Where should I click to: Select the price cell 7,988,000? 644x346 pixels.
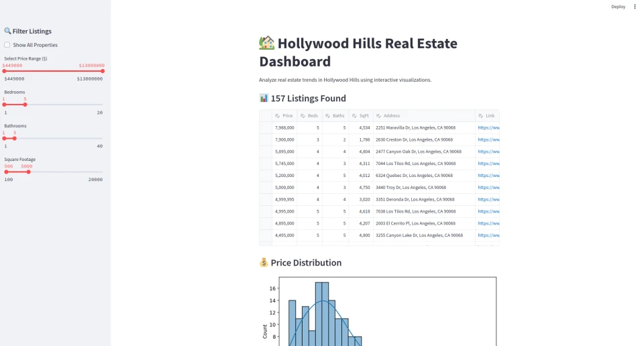coord(284,127)
